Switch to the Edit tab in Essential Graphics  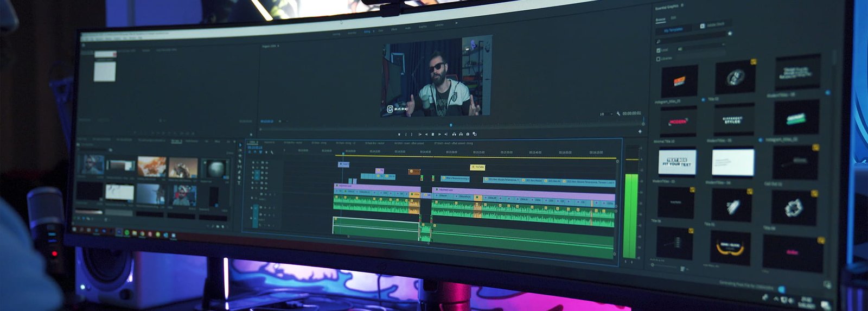coord(673,17)
